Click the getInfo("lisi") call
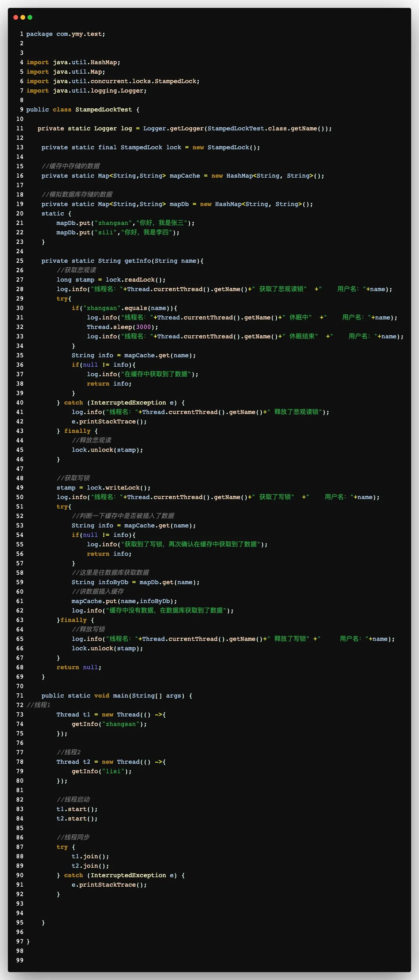The width and height of the screenshot is (419, 980). point(102,771)
